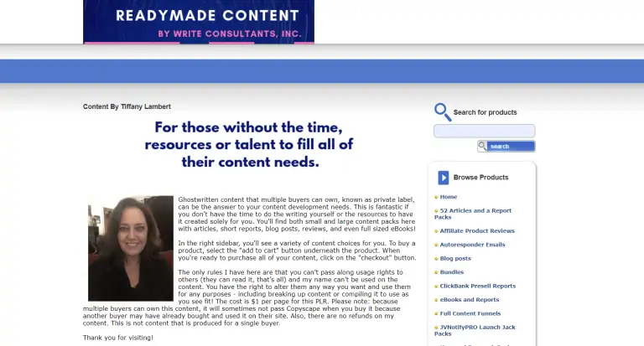This screenshot has height=346, width=644.
Task: Open eBooks and Reports category
Action: (469, 299)
